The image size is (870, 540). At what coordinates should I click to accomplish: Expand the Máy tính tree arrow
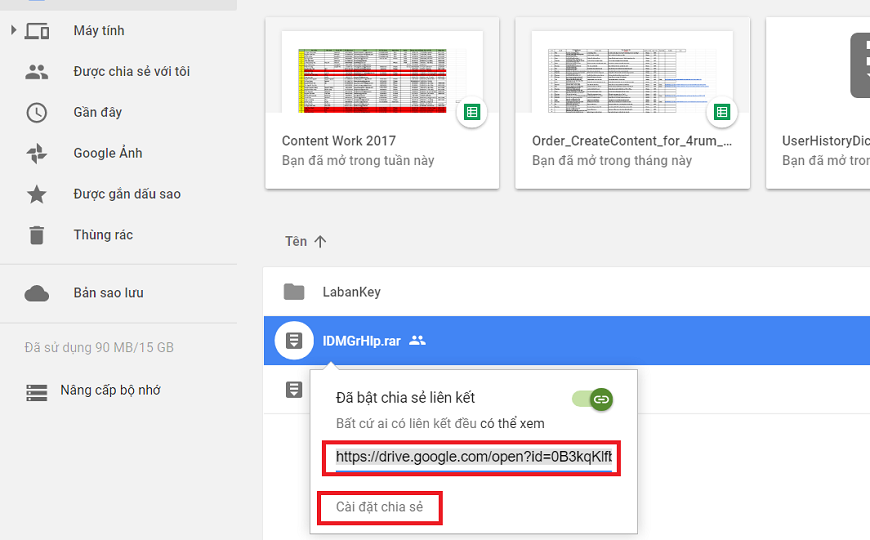13,30
